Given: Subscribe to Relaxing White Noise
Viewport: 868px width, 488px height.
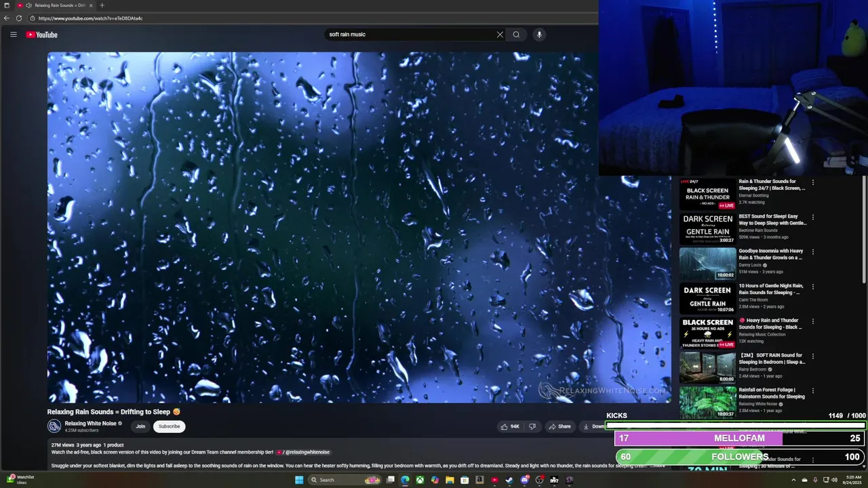Looking at the screenshot, I should pyautogui.click(x=169, y=426).
